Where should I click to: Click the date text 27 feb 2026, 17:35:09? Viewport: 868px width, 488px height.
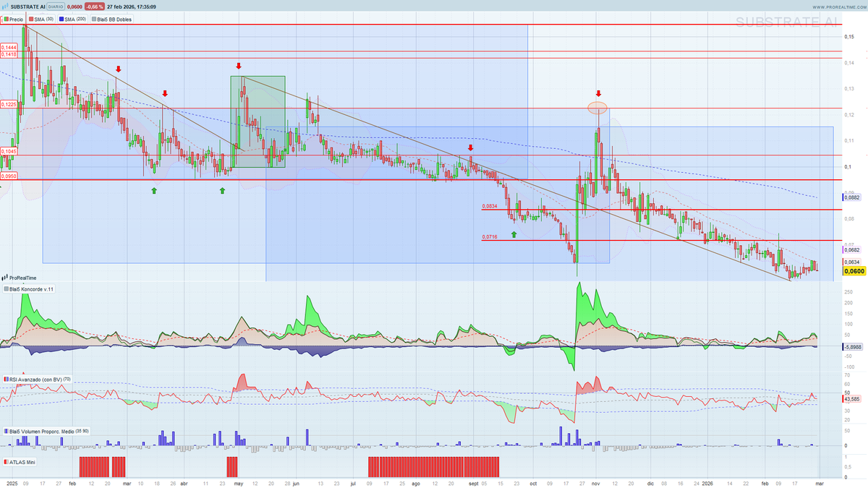click(x=132, y=7)
